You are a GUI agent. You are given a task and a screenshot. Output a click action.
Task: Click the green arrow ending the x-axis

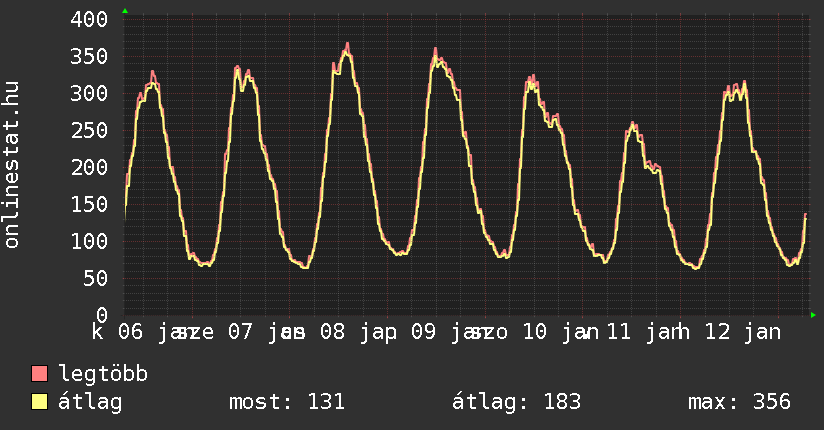(814, 315)
